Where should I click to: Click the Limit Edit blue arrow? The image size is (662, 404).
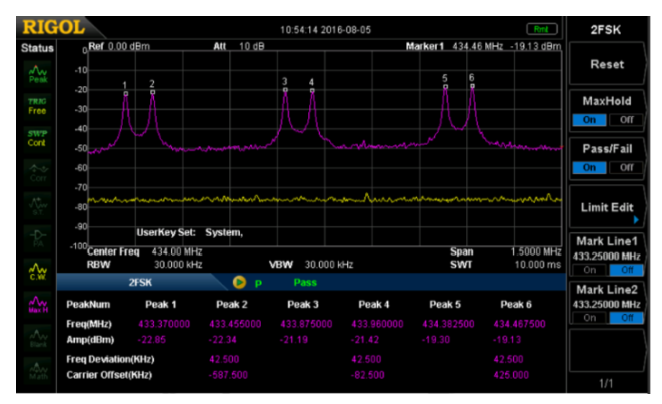(636, 220)
